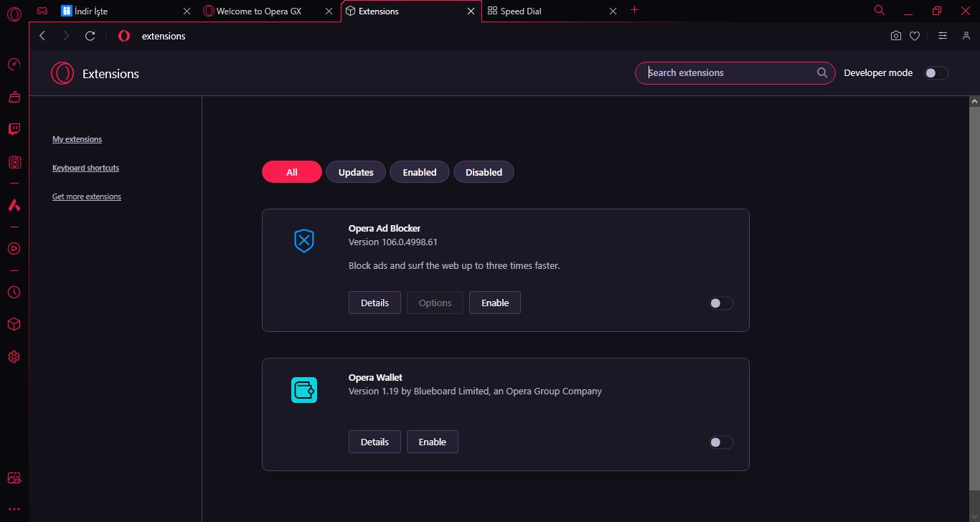The image size is (980, 522).
Task: Open the CPU chip icon in sidebar
Action: [x=14, y=162]
